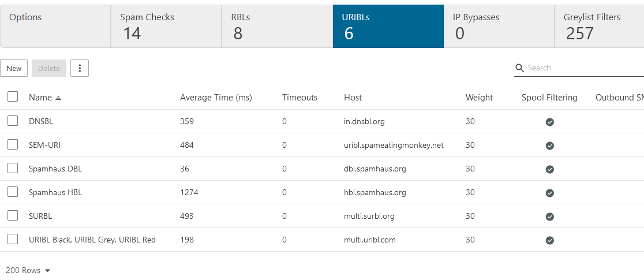Tick the checkbox beside URIBL Black entry
The height and width of the screenshot is (280, 644).
point(13,240)
